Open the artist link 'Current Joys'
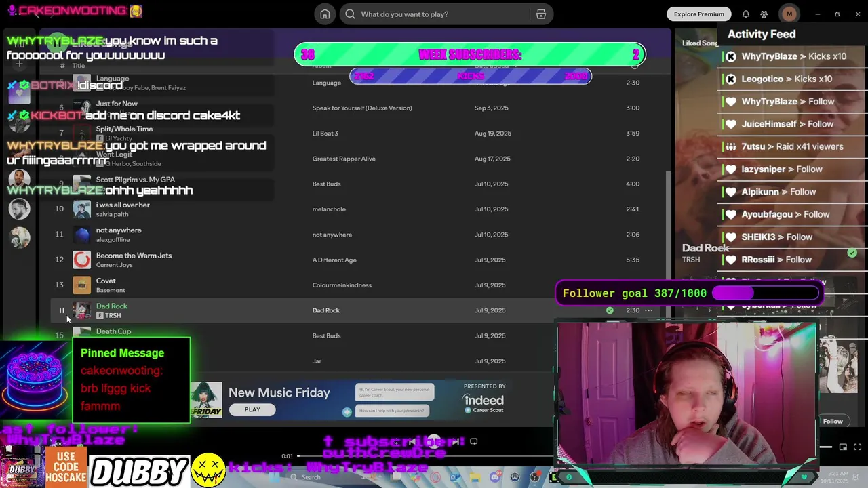The image size is (868, 488). pyautogui.click(x=114, y=265)
